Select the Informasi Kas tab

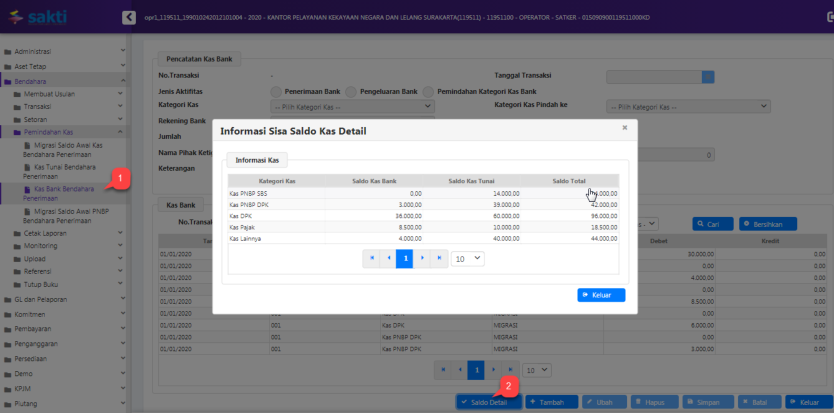[x=258, y=159]
